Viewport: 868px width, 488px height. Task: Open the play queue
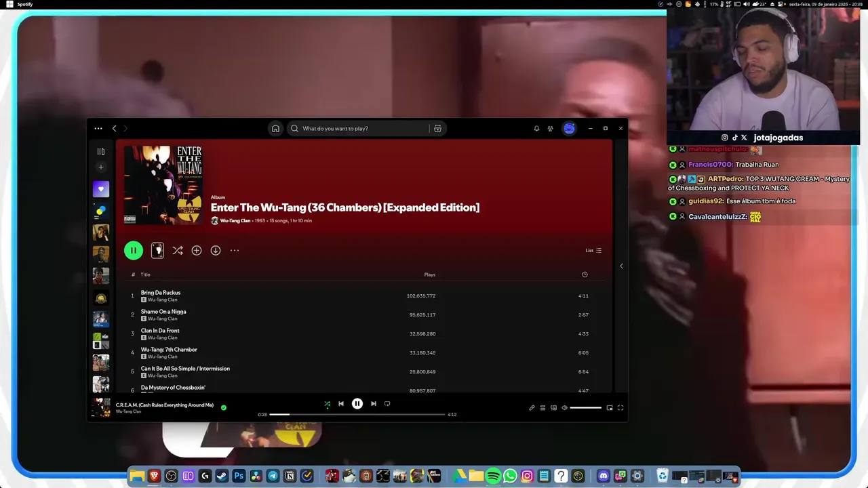tap(542, 407)
